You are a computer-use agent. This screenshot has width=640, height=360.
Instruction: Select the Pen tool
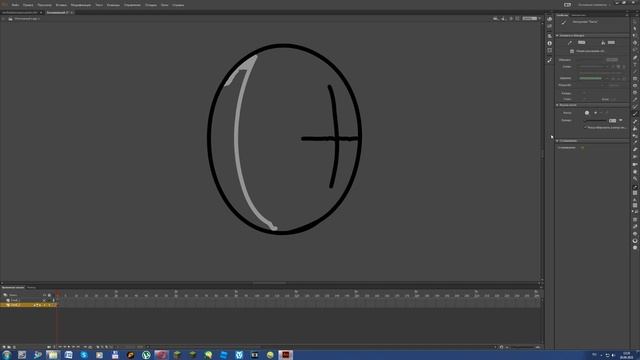(x=635, y=57)
